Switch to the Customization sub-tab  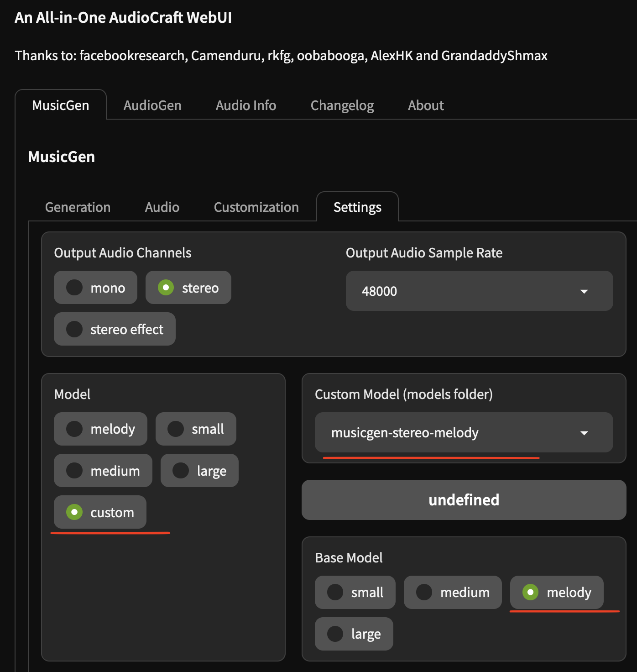click(256, 207)
